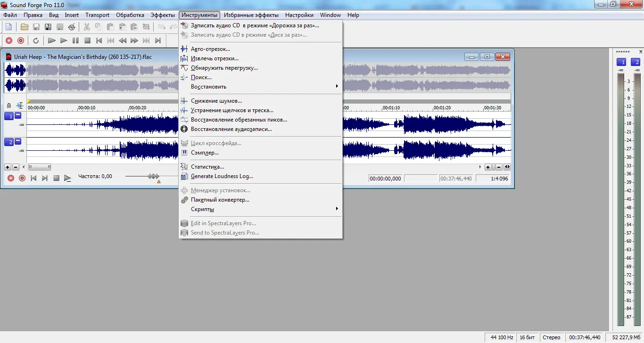Click Play in the data window transport bar

pyautogui.click(x=67, y=178)
